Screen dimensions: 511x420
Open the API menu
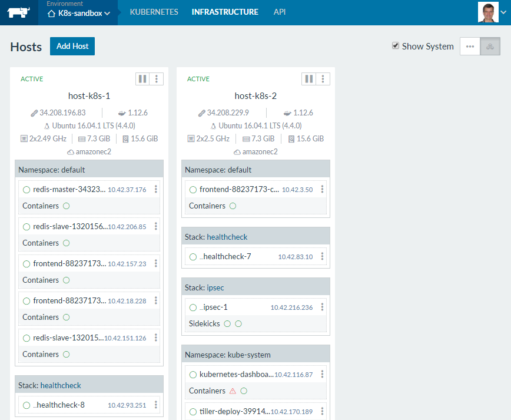[x=280, y=12]
